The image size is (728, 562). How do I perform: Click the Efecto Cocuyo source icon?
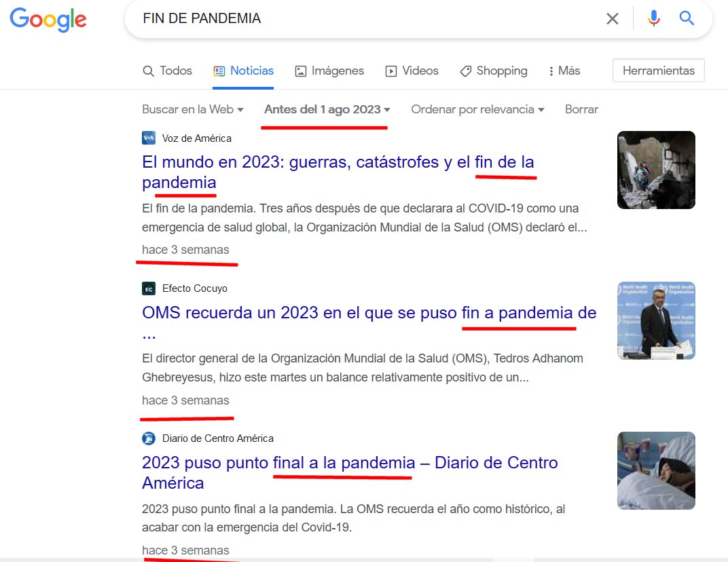[149, 288]
